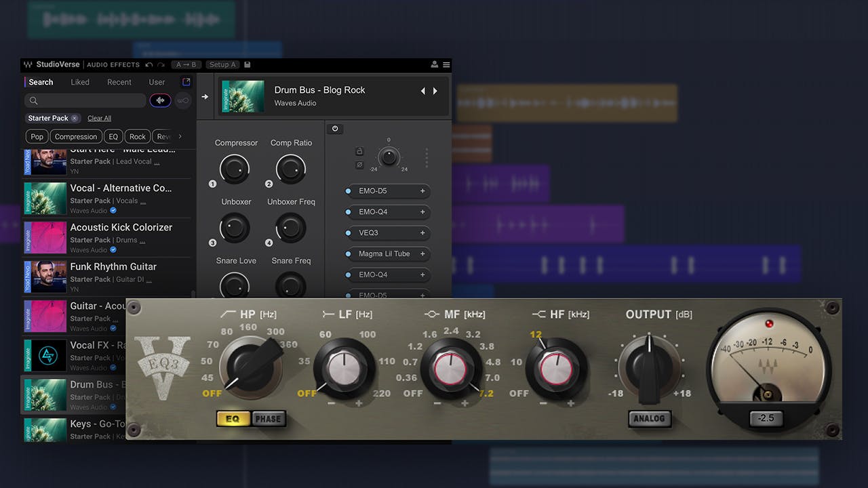The height and width of the screenshot is (488, 868).
Task: Open the user account icon
Action: 435,65
